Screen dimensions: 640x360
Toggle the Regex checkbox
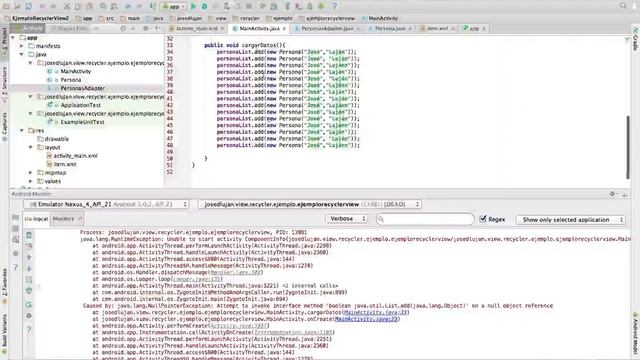(x=483, y=219)
